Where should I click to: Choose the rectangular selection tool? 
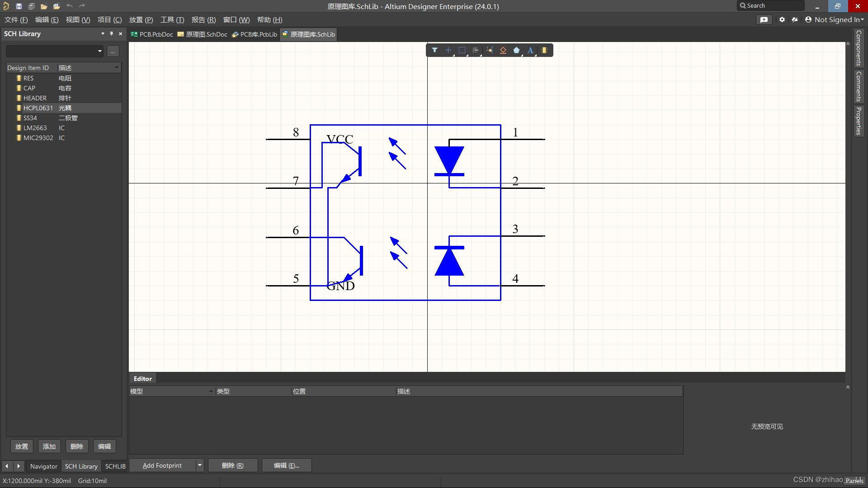coord(462,50)
